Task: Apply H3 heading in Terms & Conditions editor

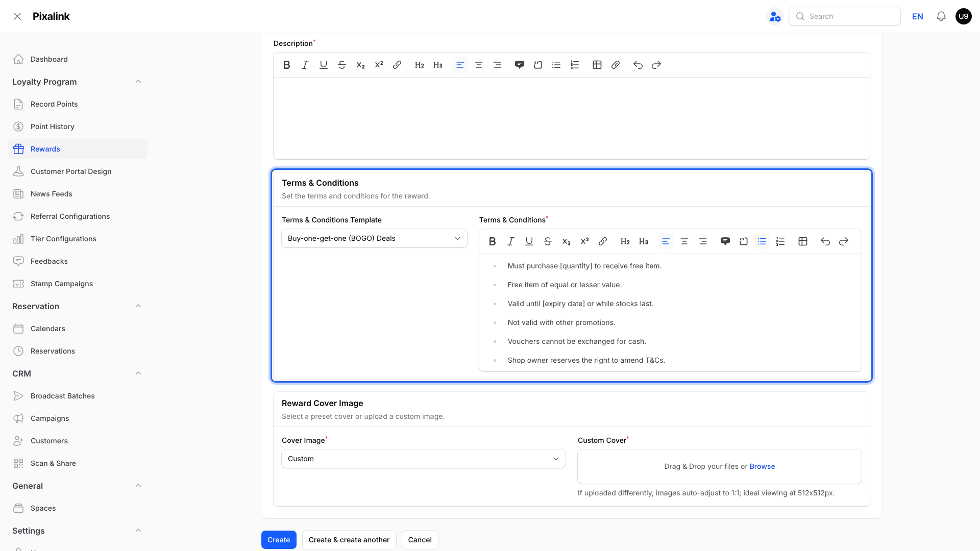Action: [x=644, y=241]
